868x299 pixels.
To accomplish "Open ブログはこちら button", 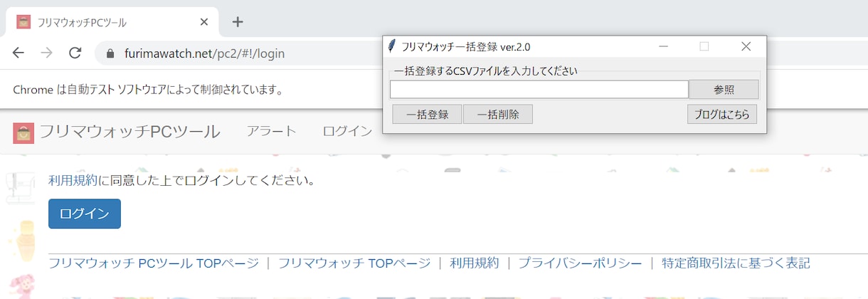I will pyautogui.click(x=722, y=114).
